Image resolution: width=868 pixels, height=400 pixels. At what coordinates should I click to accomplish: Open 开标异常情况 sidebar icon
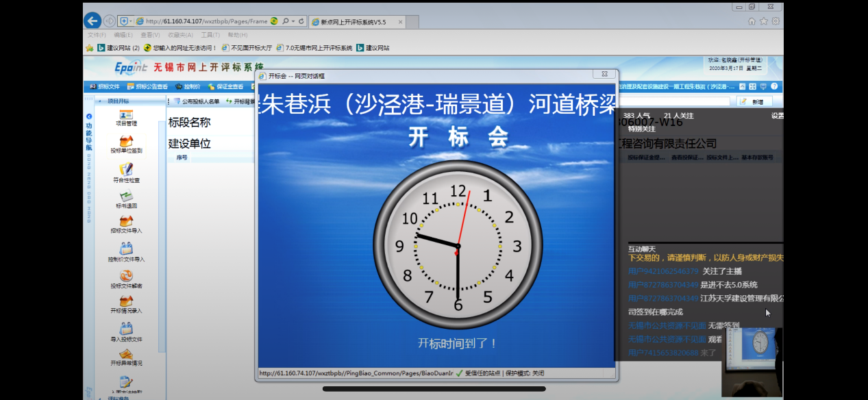pos(126,357)
